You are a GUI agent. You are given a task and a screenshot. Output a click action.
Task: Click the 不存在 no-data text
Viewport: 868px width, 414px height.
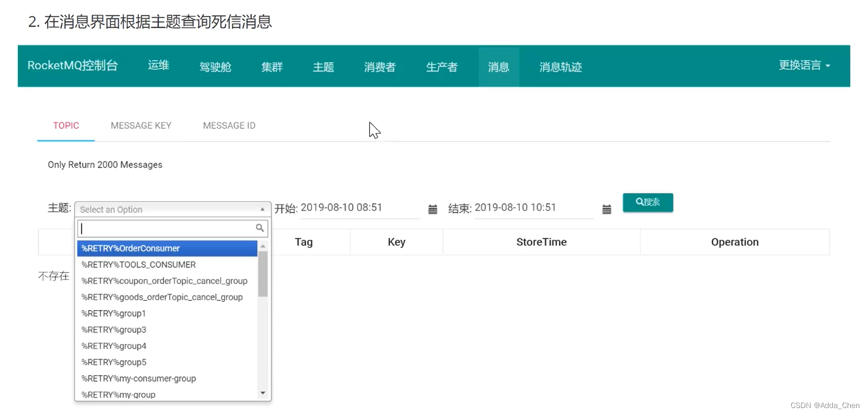tap(54, 276)
